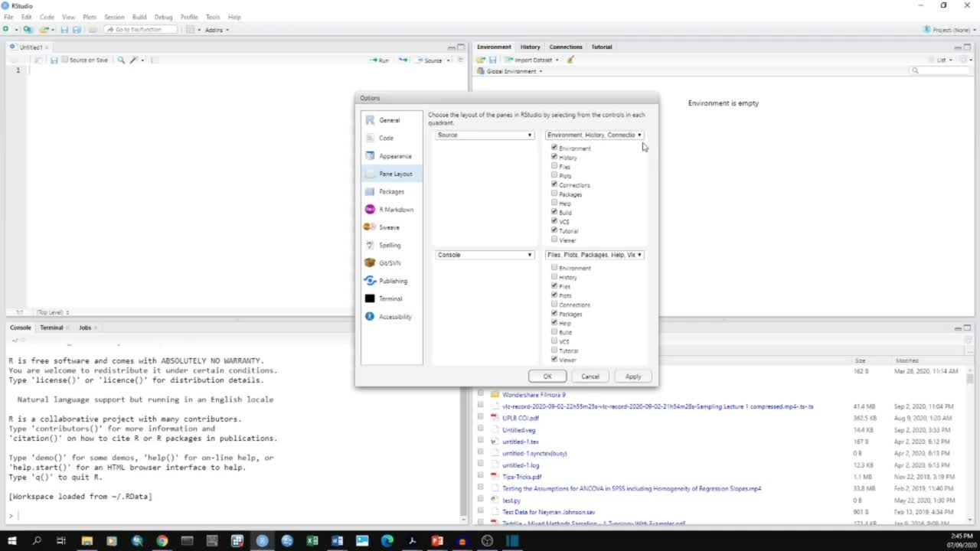Open Microsoft Edge from the taskbar
The image size is (980, 551).
point(387,541)
